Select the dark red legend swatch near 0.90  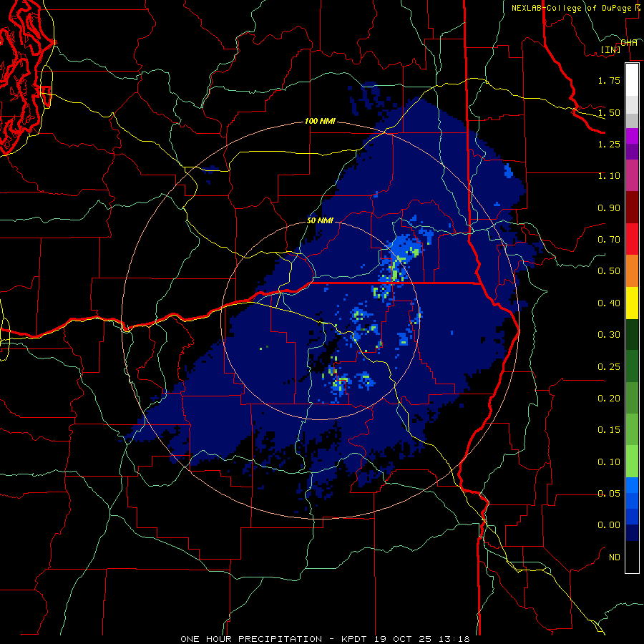point(632,208)
